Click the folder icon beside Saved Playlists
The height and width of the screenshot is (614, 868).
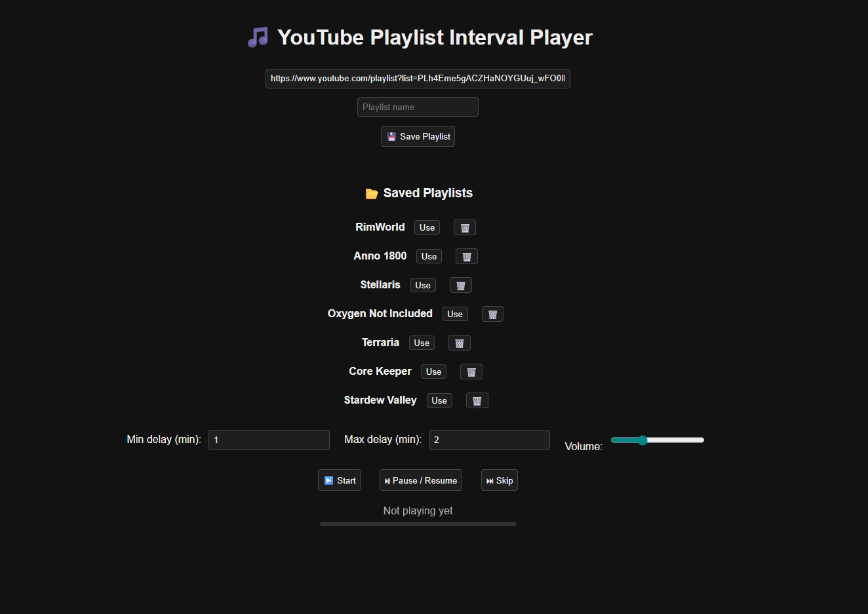[372, 193]
